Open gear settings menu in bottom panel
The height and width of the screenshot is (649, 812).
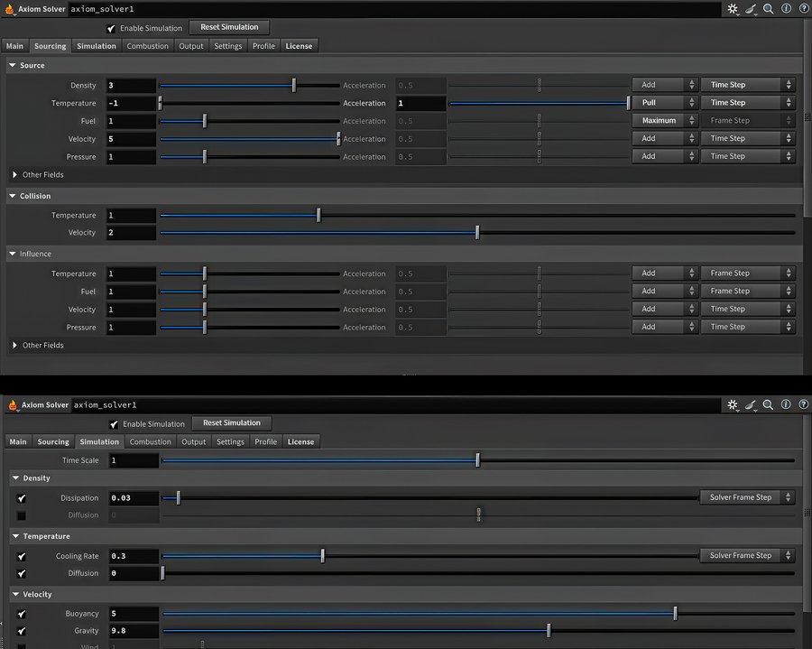(733, 404)
